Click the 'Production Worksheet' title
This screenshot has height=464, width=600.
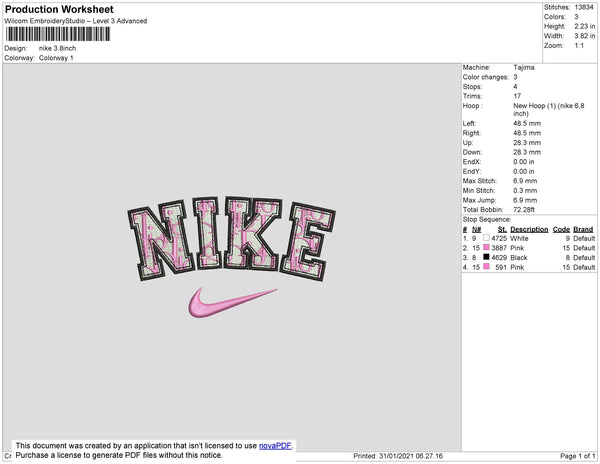tap(59, 9)
